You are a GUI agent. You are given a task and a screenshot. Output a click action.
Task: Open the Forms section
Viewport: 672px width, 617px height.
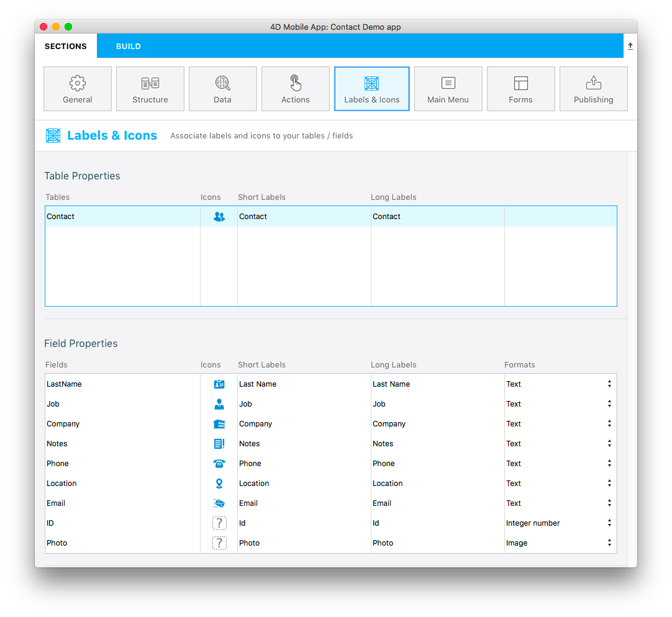point(520,89)
